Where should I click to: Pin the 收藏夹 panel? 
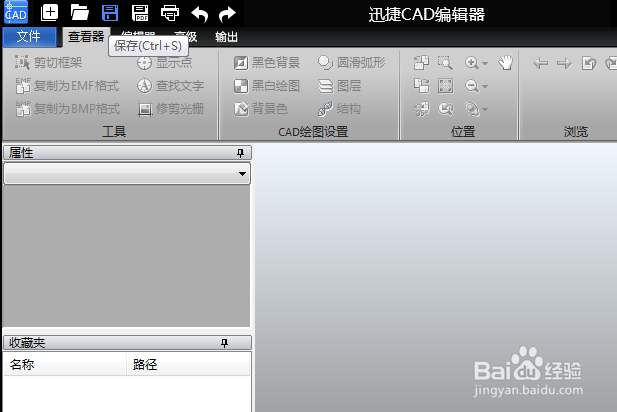[224, 343]
